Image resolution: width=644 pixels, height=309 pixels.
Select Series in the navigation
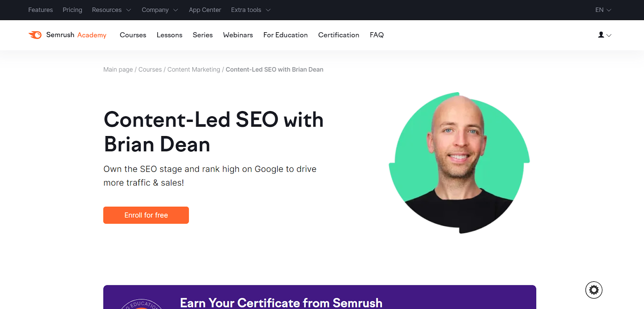coord(202,35)
